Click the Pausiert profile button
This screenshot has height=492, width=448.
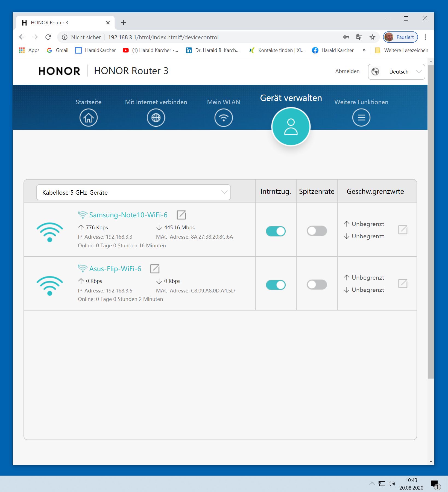tap(400, 37)
